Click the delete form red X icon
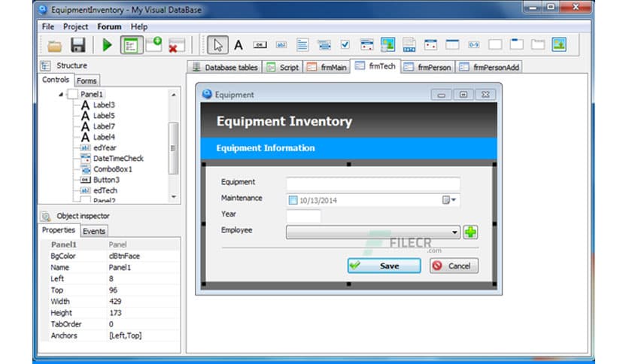Viewport: 629px width, 364px height. (x=177, y=45)
